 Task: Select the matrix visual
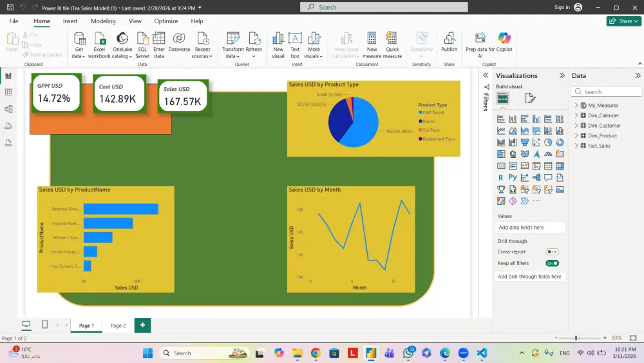[x=560, y=166]
